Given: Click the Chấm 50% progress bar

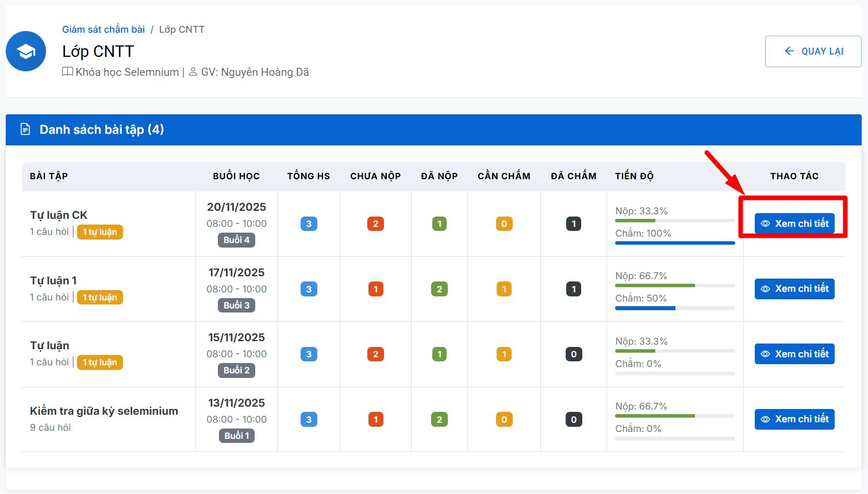Looking at the screenshot, I should tap(675, 308).
